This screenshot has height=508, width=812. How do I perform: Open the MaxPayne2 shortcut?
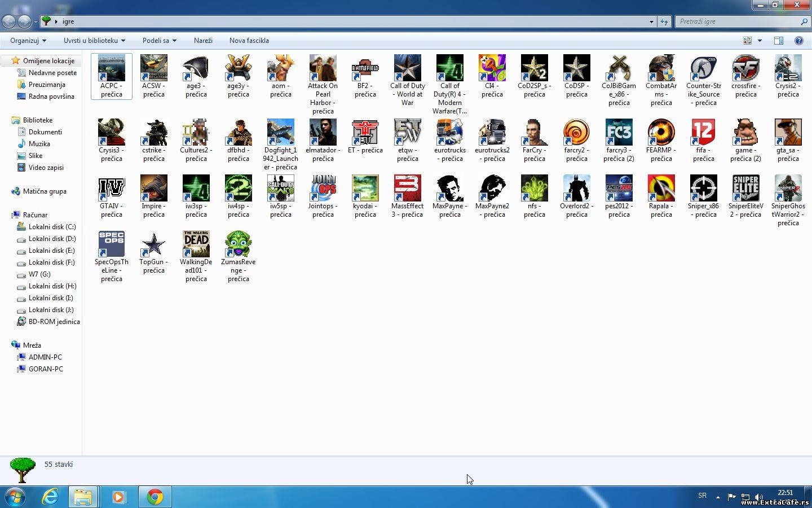(492, 196)
